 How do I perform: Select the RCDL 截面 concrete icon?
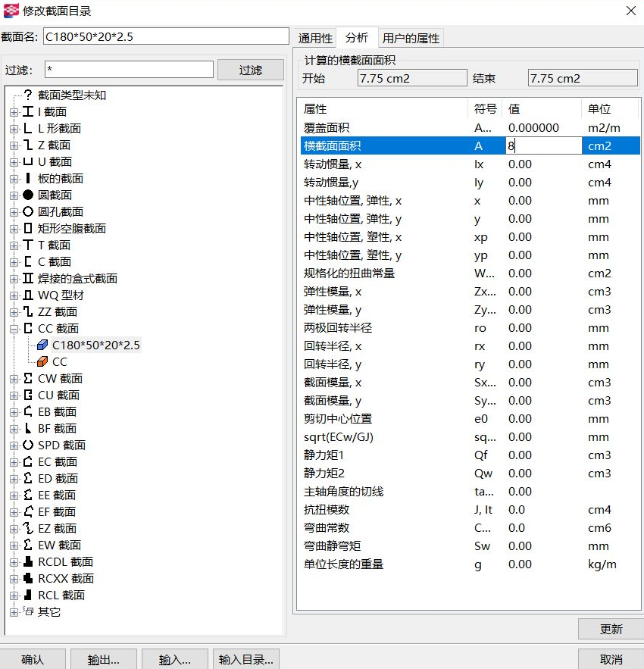(x=28, y=561)
